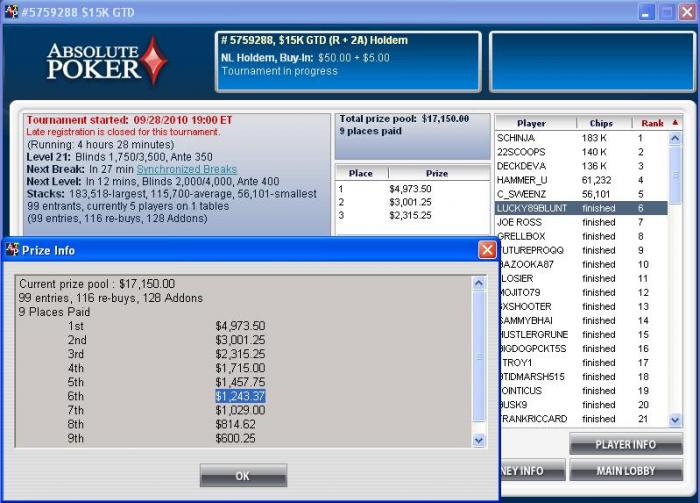700x503 pixels.
Task: Click OK in the Prize Info dialog
Action: (243, 475)
